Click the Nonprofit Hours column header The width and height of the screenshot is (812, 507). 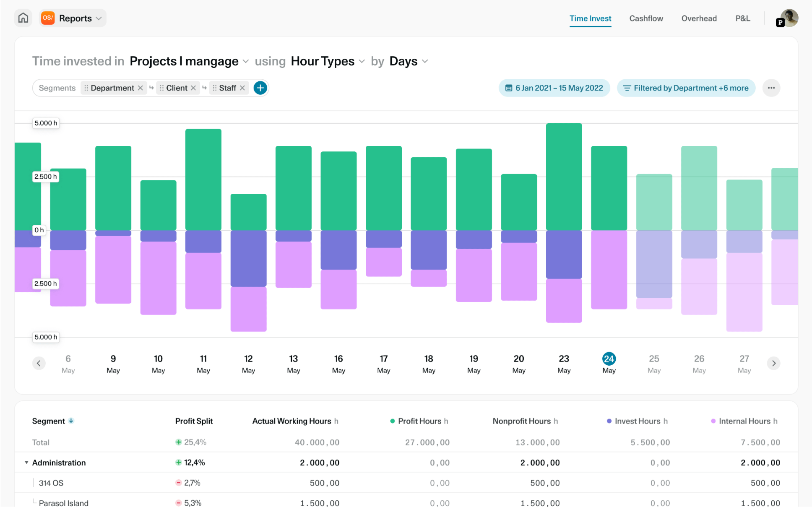(x=525, y=421)
